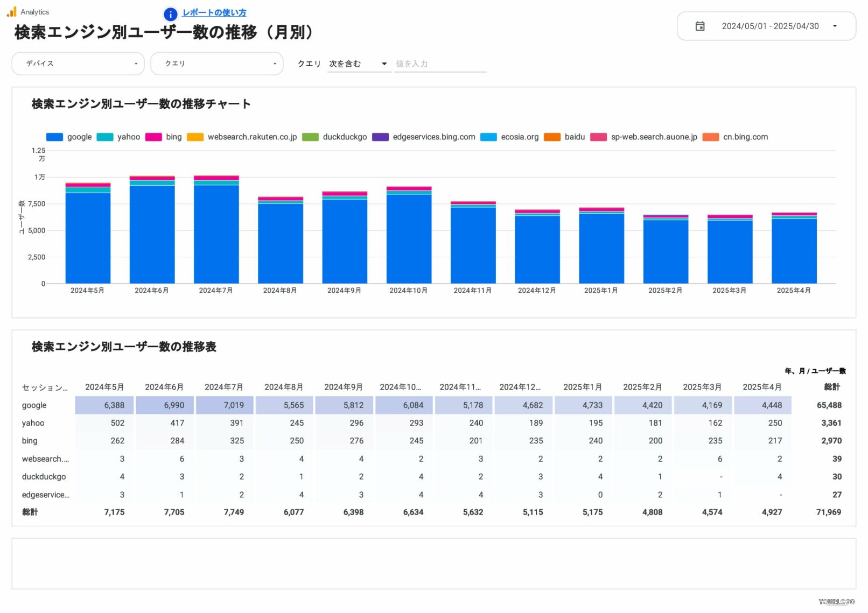Click the edgeservices.bing.com legend icon
The width and height of the screenshot is (868, 613).
click(x=380, y=137)
